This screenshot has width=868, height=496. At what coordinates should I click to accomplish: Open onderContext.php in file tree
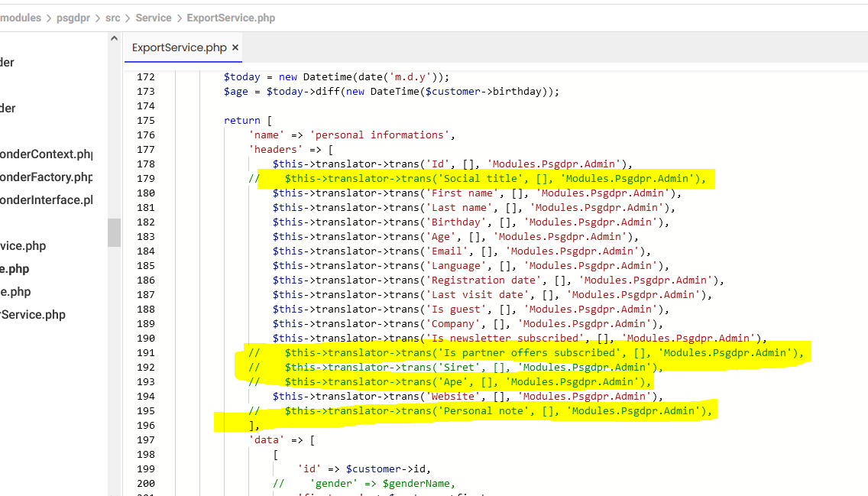tap(47, 154)
